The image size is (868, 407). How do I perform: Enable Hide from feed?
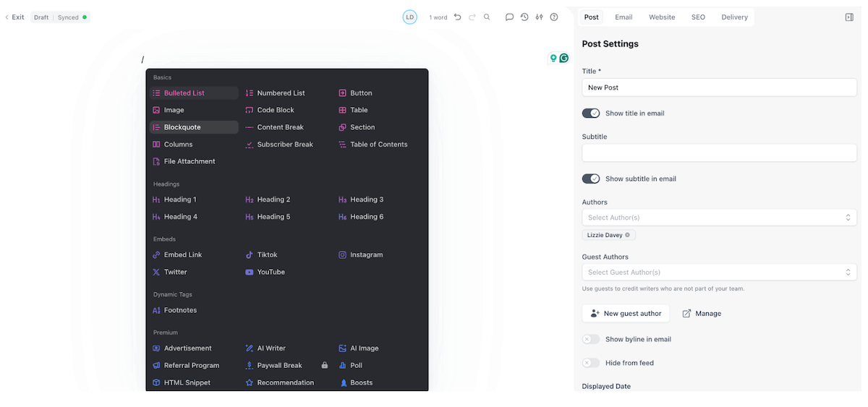click(x=591, y=363)
